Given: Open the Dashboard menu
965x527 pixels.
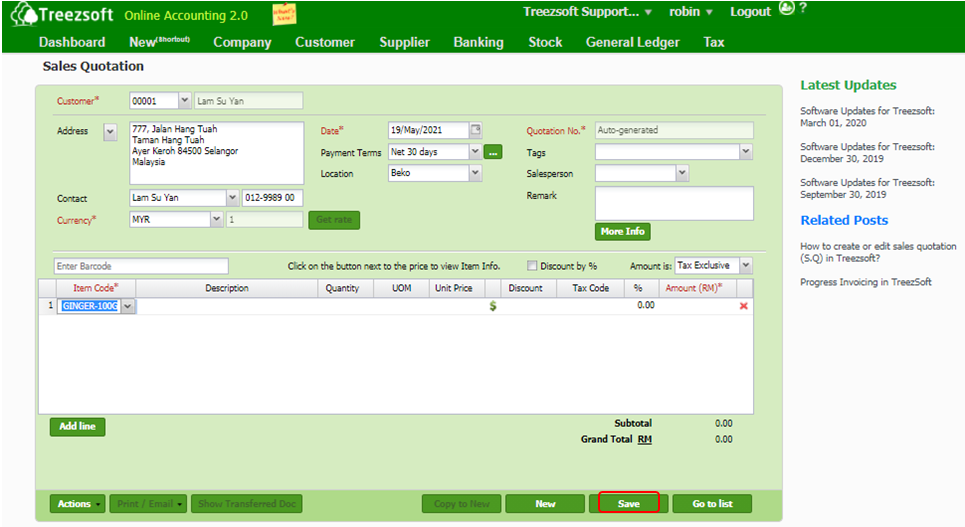Looking at the screenshot, I should (72, 42).
